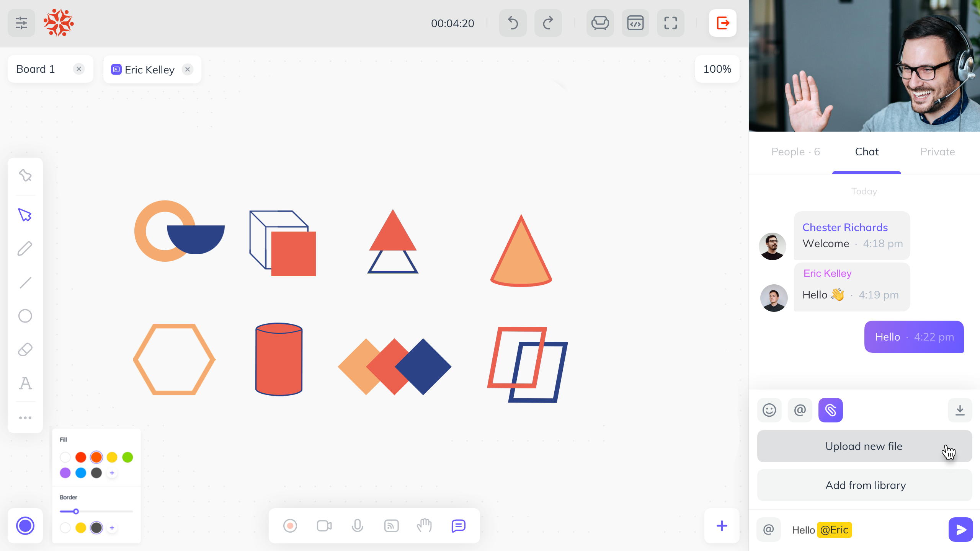Pick the green fill color swatch
This screenshot has width=980, height=551.
pos(127,457)
